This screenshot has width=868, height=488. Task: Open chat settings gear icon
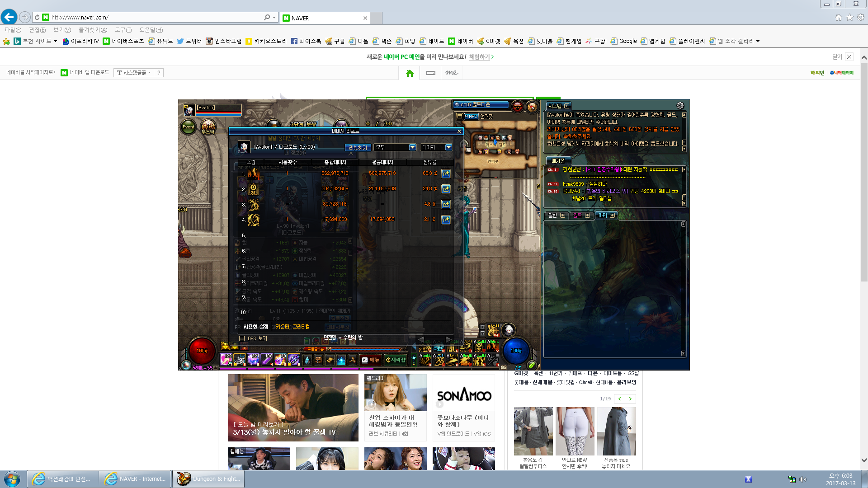click(680, 106)
